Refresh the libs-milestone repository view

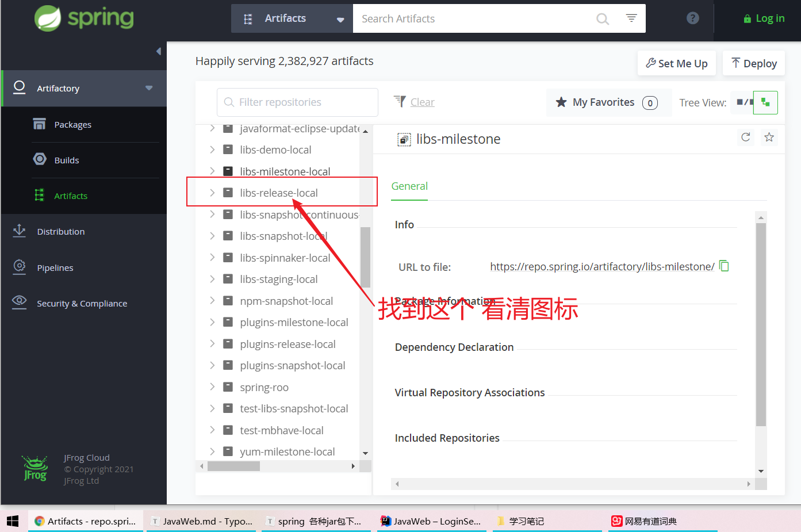(x=745, y=137)
